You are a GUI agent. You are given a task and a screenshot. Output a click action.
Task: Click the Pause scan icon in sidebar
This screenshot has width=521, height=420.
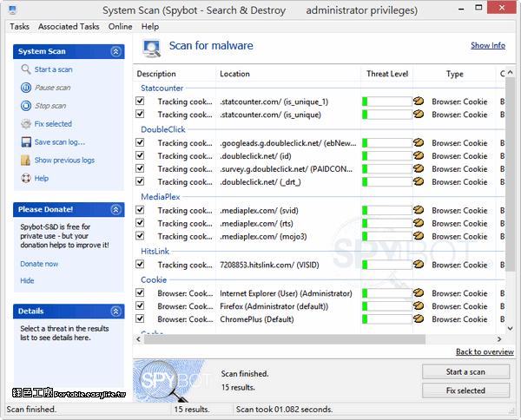click(x=26, y=88)
